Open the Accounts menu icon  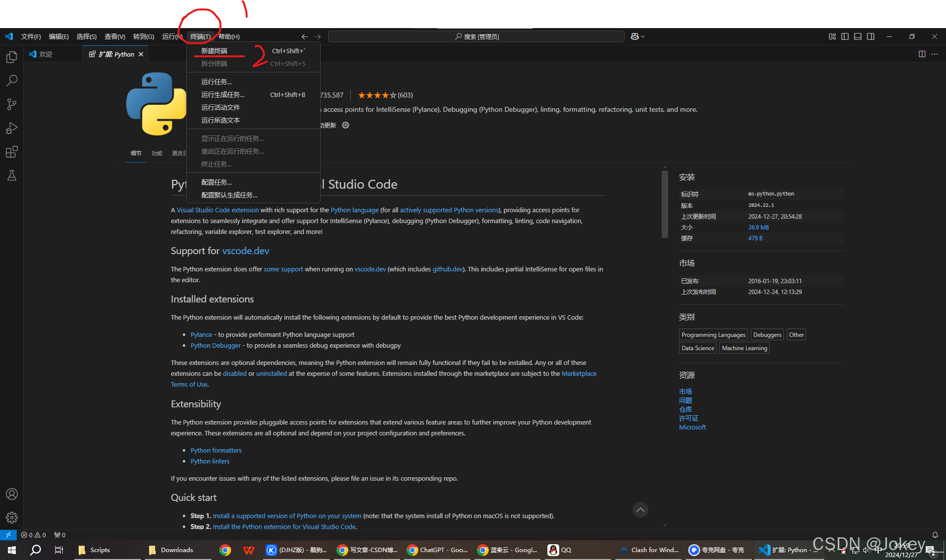(x=12, y=494)
